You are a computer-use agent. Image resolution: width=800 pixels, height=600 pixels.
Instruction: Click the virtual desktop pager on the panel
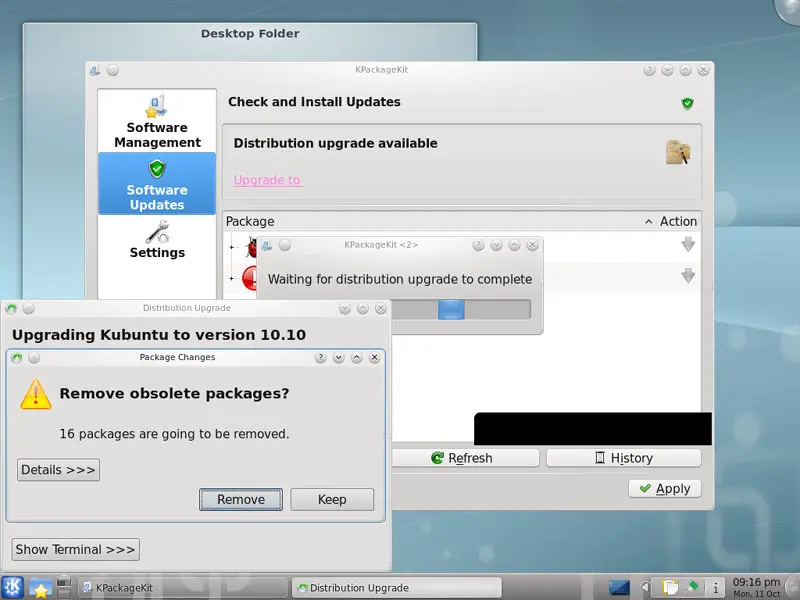tap(64, 587)
